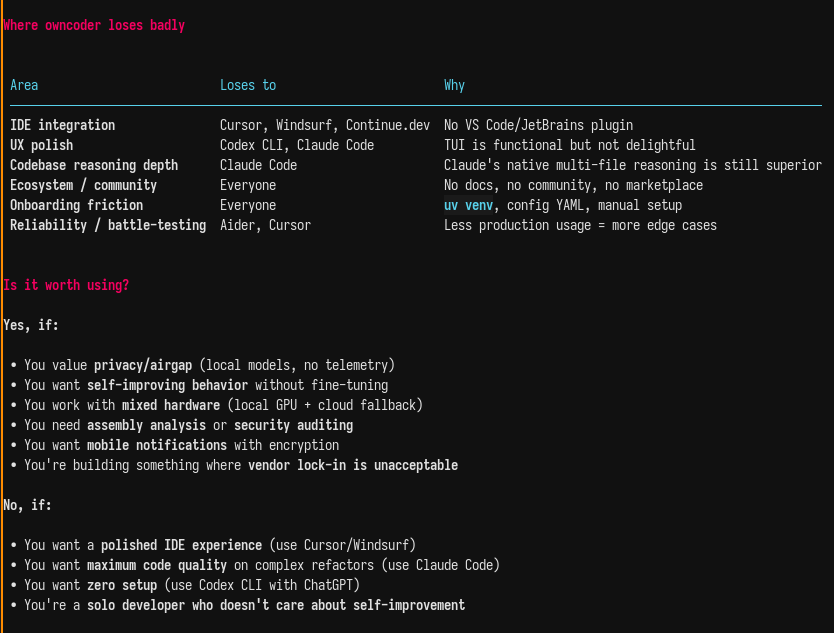Click 'polished IDE experience' bold text
This screenshot has height=633, width=834.
coord(181,545)
